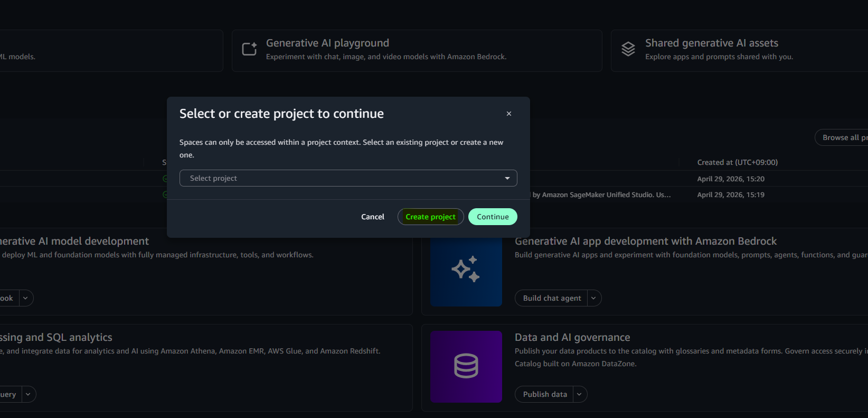Screen dimensions: 868x418
Task: Open Shared generative AI assets heading
Action: (712, 43)
